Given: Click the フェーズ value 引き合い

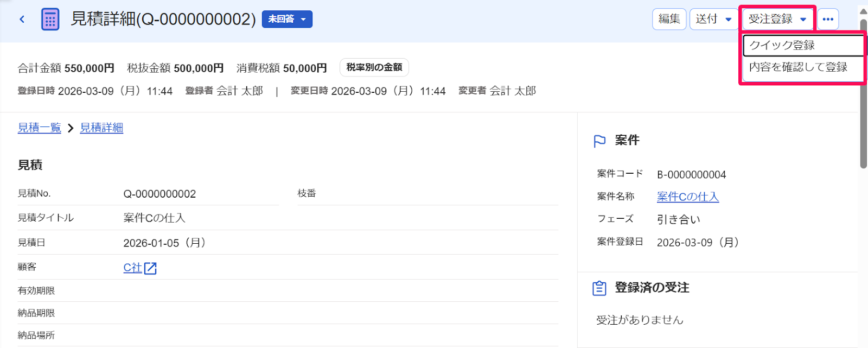Looking at the screenshot, I should pyautogui.click(x=679, y=219).
